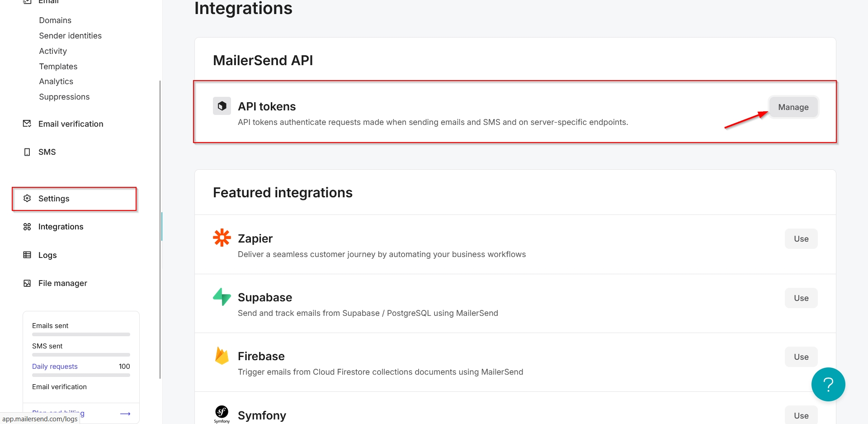Click the Emails sent label
Screen dimensions: 868x424
[50, 326]
